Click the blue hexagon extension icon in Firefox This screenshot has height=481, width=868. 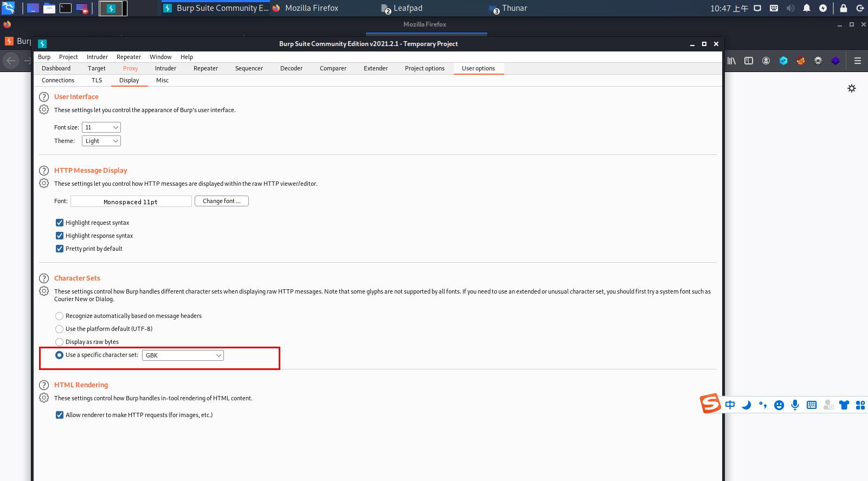point(783,61)
